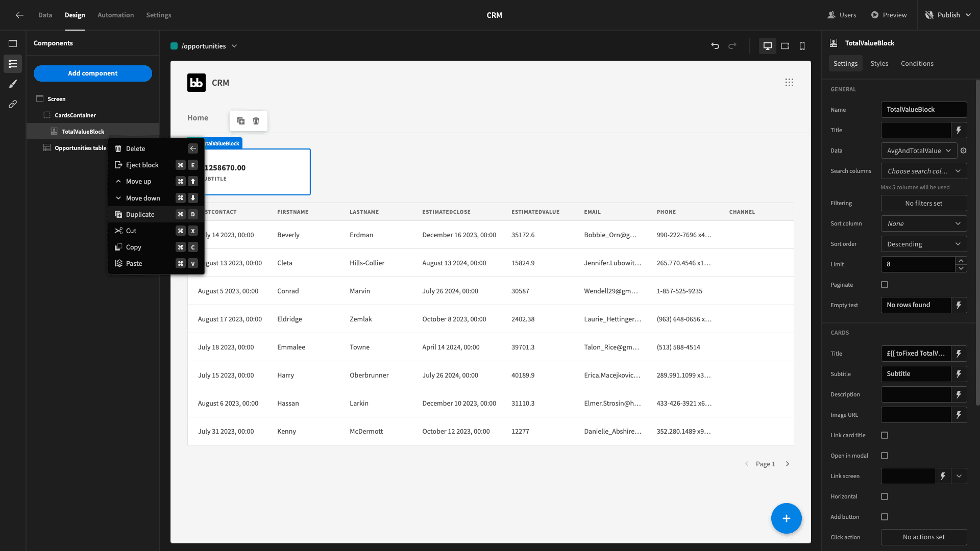This screenshot has height=551, width=980.
Task: Click lightning binding icon for Empty text
Action: pos(959,305)
